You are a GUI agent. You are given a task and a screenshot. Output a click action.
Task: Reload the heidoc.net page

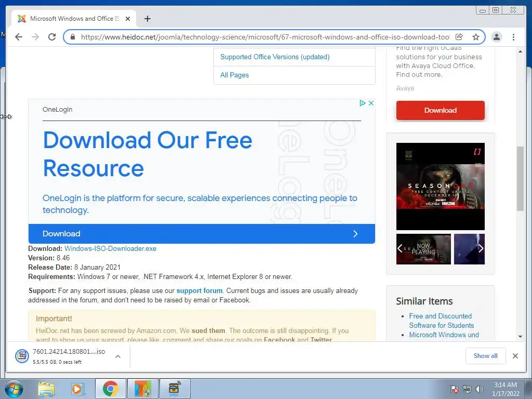coord(52,37)
